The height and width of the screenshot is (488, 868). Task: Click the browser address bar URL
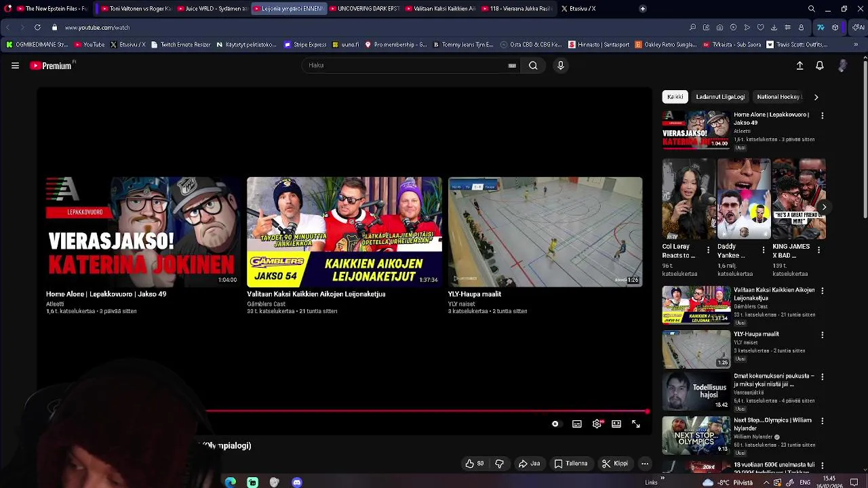[x=97, y=28]
